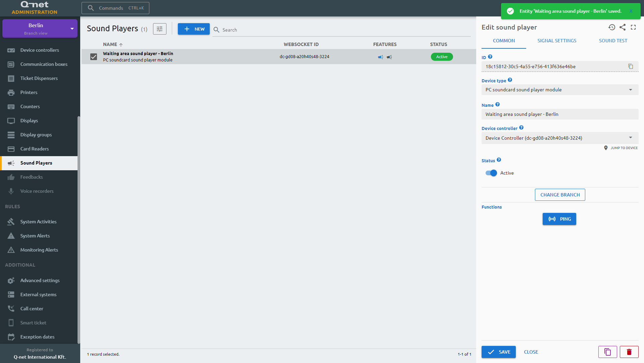Click blue feature icon in Berlin row
644x363 pixels.
coord(380,57)
